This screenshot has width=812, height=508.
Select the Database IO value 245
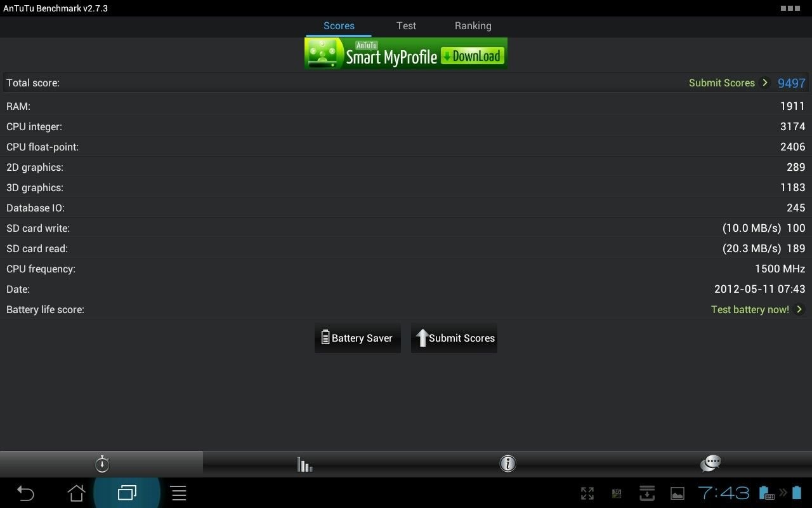[796, 208]
